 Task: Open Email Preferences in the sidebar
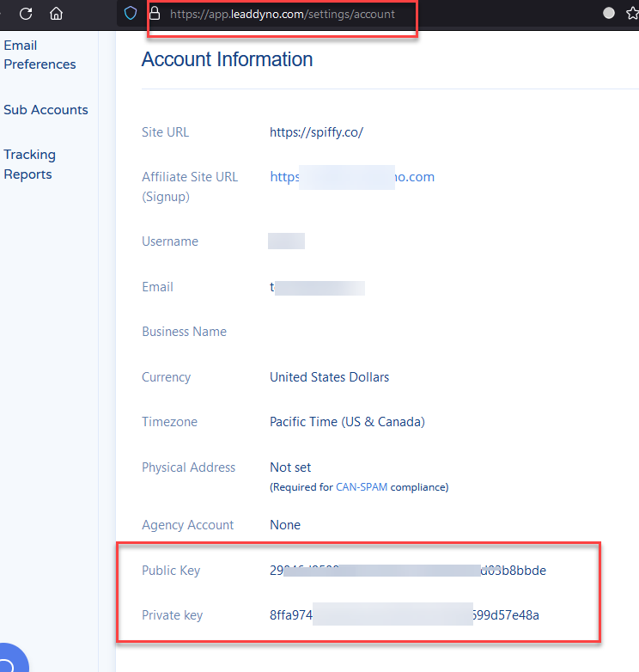coord(40,55)
